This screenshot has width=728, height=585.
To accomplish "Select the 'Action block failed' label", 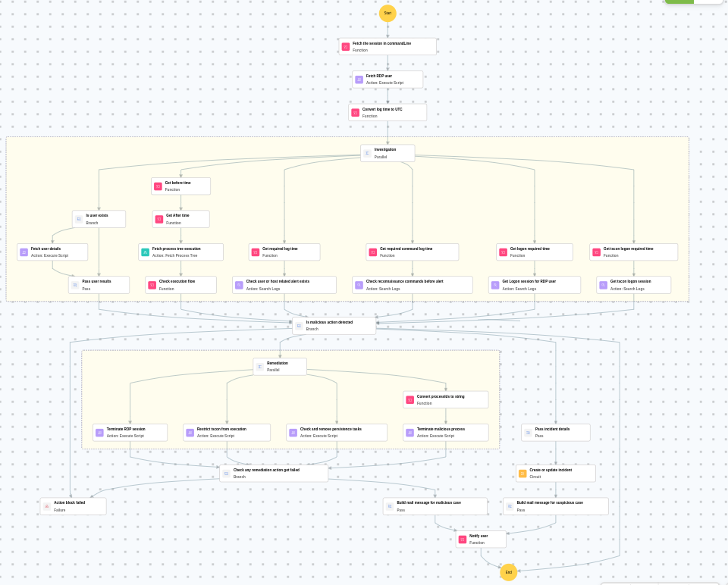I will point(69,502).
